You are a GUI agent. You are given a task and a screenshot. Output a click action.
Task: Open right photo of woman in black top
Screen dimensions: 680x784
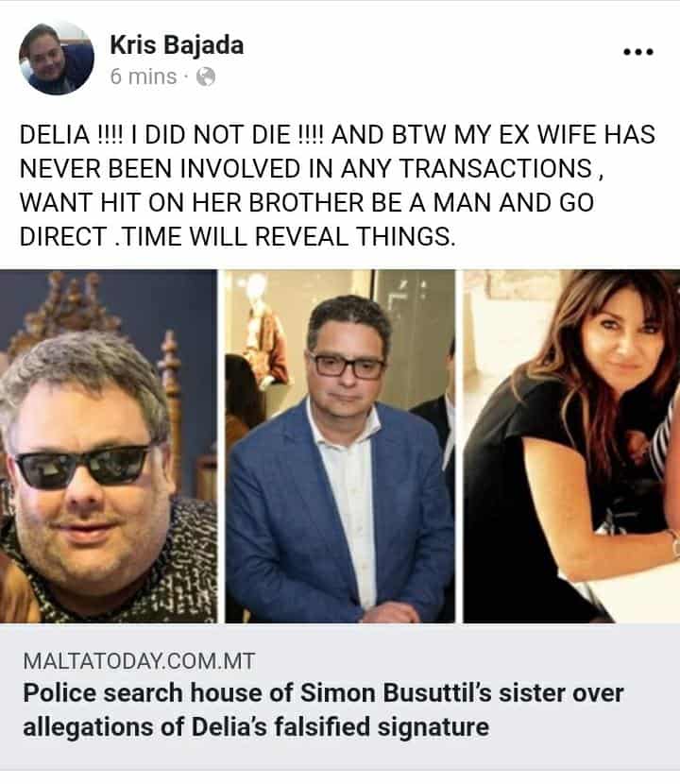click(571, 446)
